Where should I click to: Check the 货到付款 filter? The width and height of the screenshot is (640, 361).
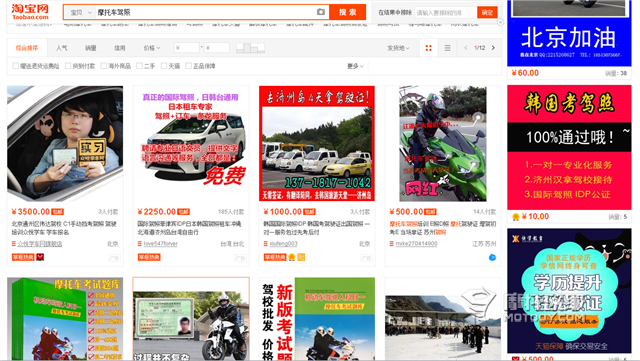(68, 66)
